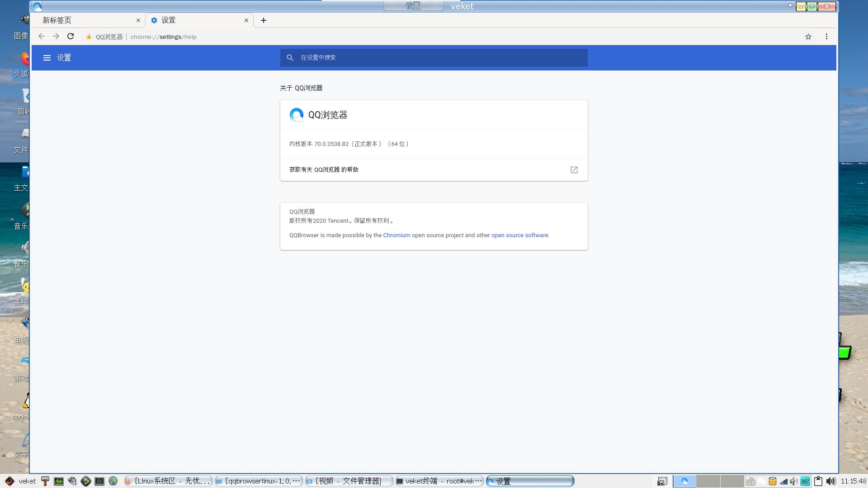Switch to the 设置 browser tab
Viewport: 868px width, 488px height.
pyautogui.click(x=199, y=20)
